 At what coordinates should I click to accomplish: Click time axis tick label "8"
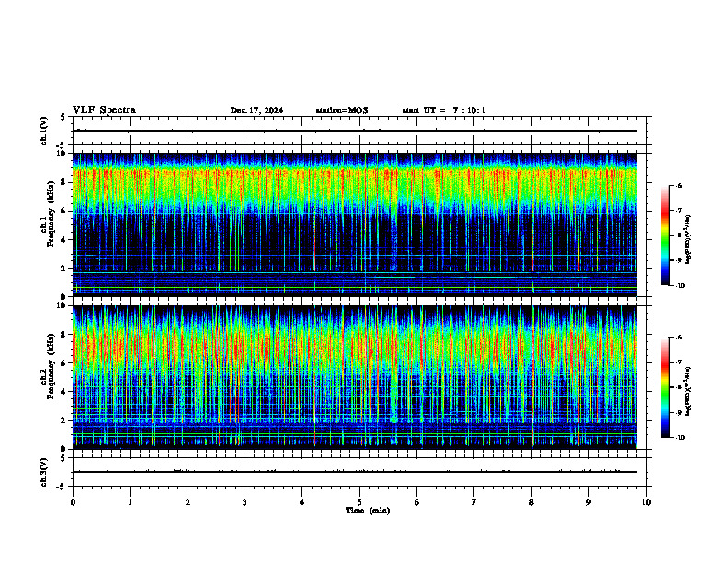click(x=531, y=502)
